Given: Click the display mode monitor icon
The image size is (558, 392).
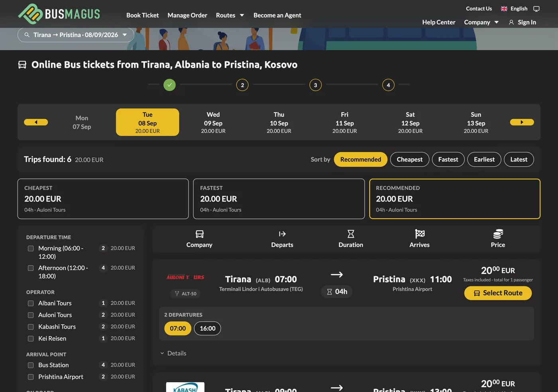Looking at the screenshot, I should (x=536, y=9).
